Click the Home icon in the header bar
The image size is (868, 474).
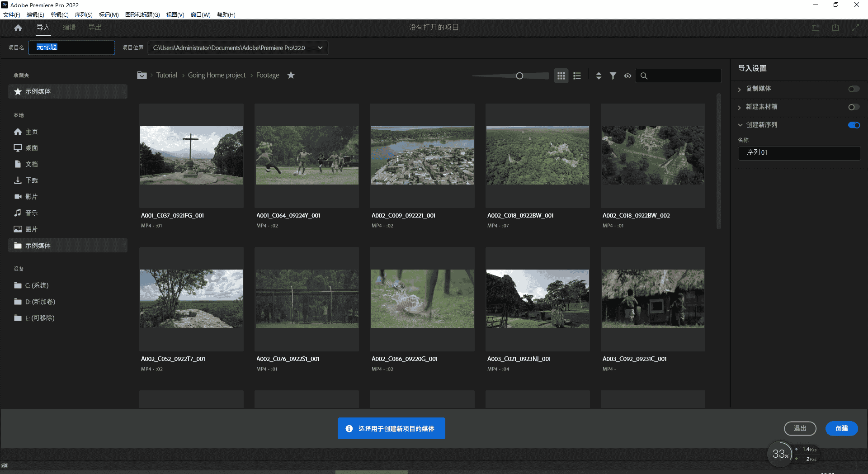coord(18,28)
